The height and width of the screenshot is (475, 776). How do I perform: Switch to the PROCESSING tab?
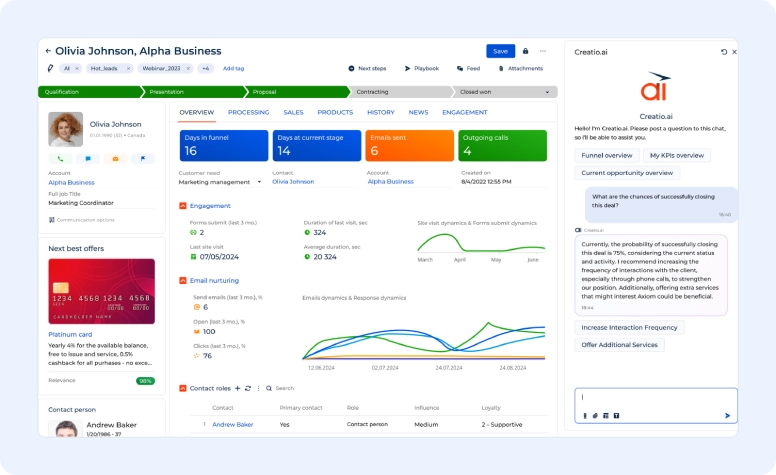tap(248, 113)
